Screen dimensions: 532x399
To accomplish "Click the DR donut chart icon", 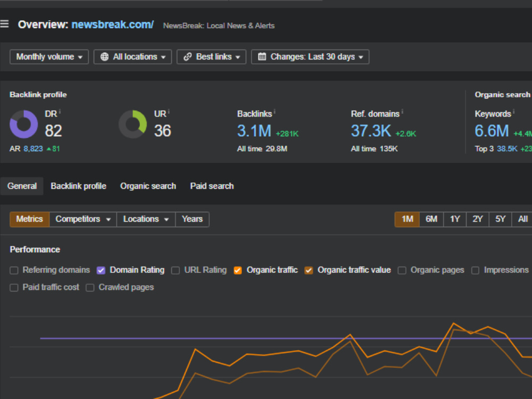I will 23,124.
